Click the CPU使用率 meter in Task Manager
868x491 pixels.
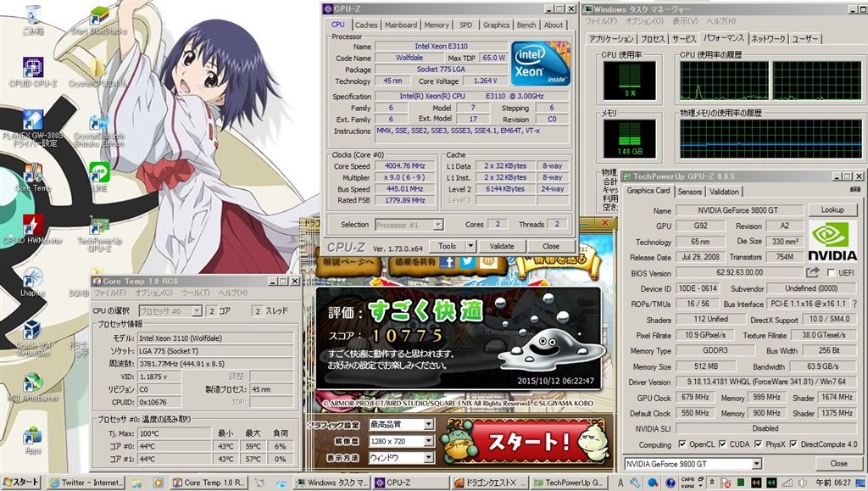click(x=630, y=81)
